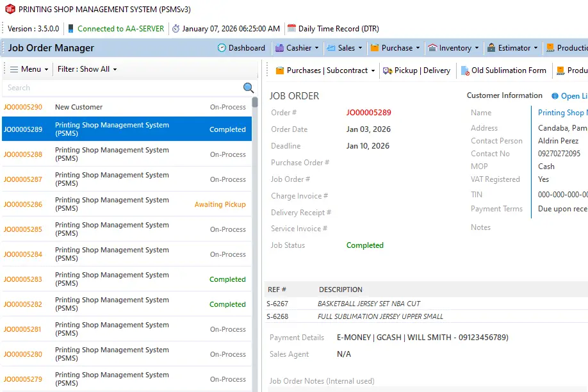Select job order JO00005290 New Customer
The image size is (588, 392).
click(x=126, y=107)
